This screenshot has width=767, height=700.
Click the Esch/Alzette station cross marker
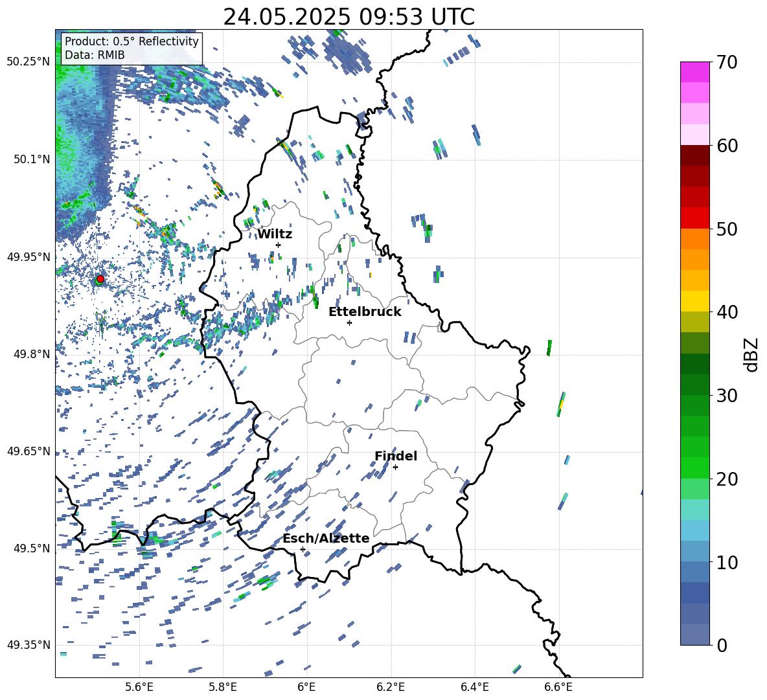point(303,549)
